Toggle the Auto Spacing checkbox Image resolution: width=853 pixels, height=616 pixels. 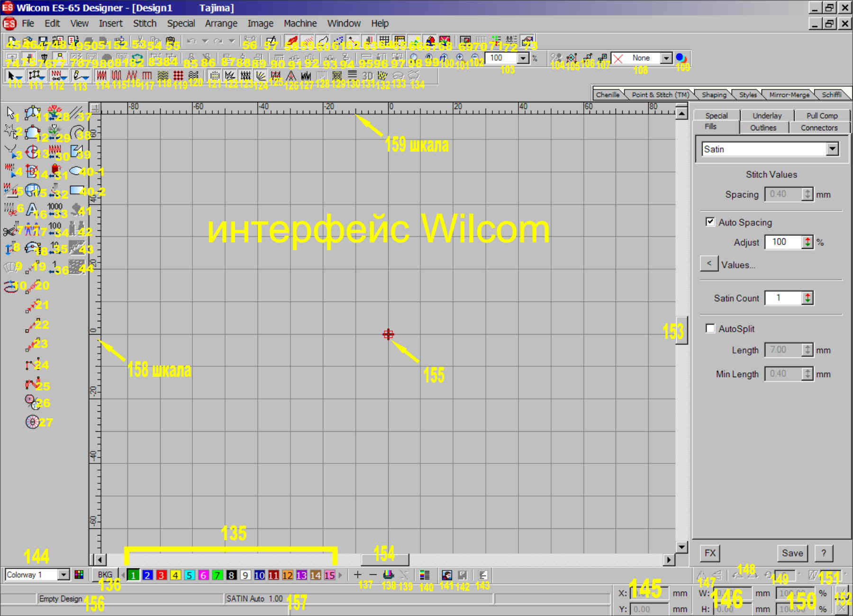(x=710, y=222)
